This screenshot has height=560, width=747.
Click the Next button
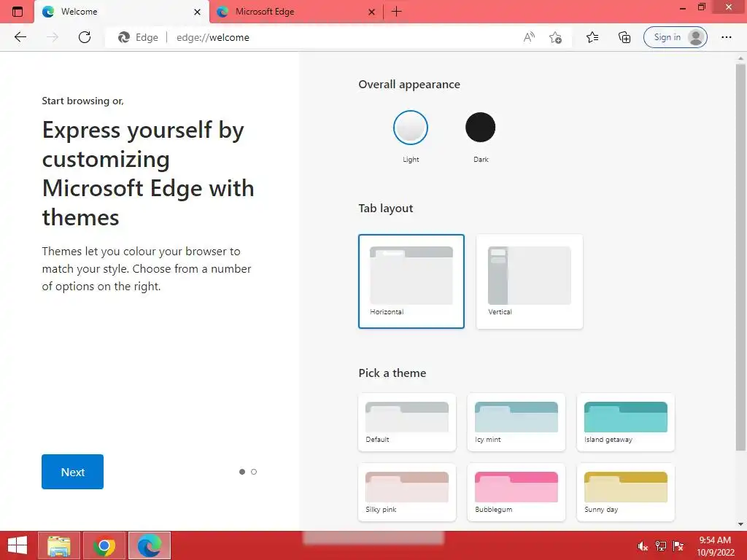coord(72,472)
